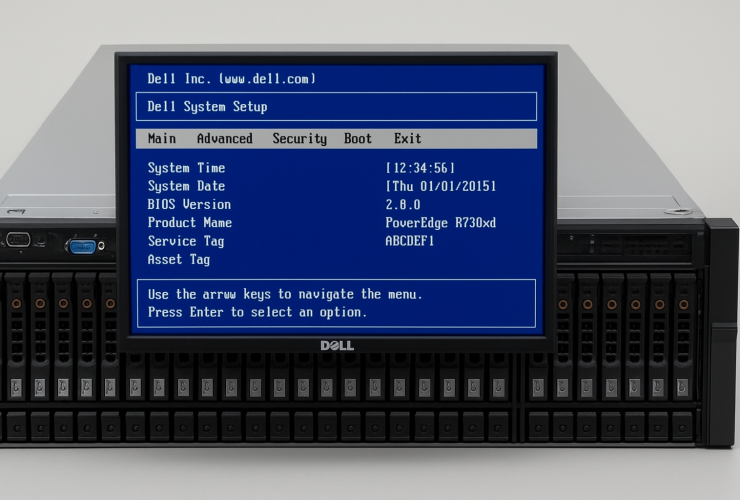Viewport: 740px width, 500px height.
Task: Click the blue VGA port on server
Action: coord(82,246)
